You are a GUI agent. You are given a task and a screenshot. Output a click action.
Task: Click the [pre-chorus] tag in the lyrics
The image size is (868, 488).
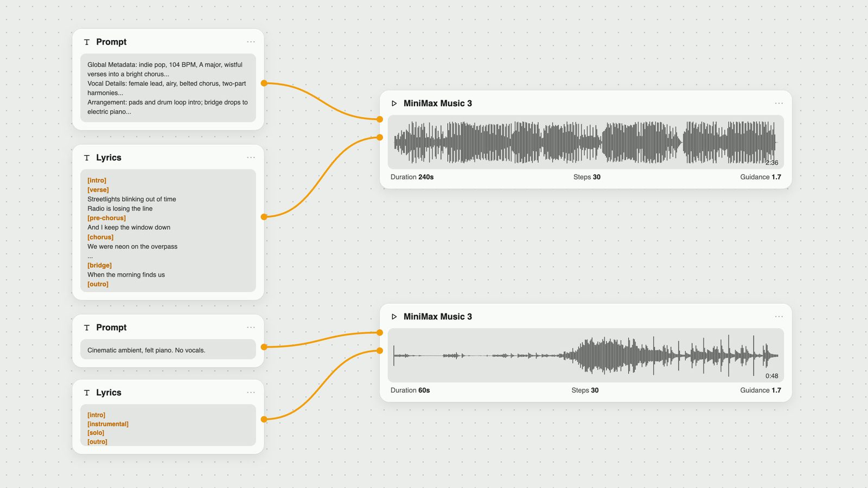click(x=106, y=218)
